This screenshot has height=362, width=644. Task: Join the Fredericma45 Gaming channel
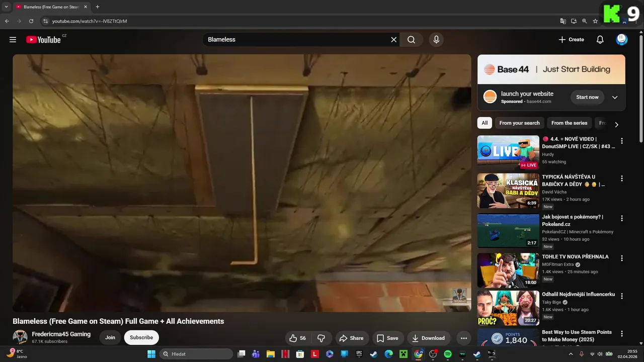110,338
